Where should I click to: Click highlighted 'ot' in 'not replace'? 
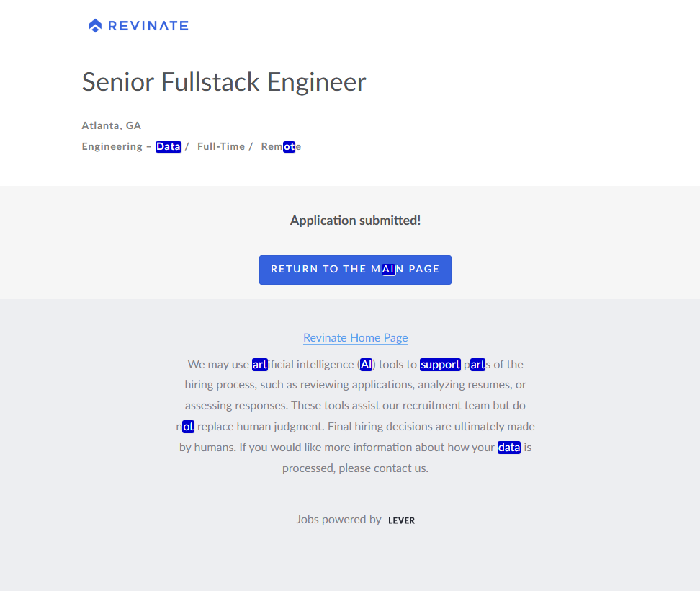click(x=188, y=427)
